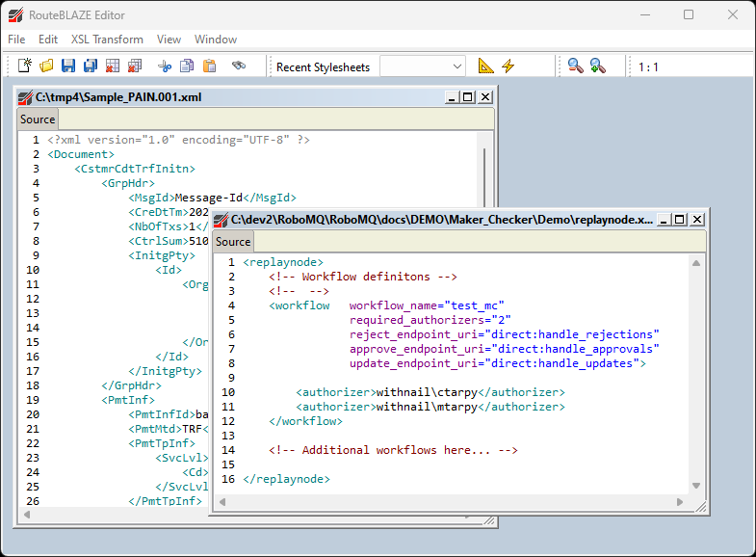Open the Window menu
756x557 pixels.
click(x=216, y=40)
